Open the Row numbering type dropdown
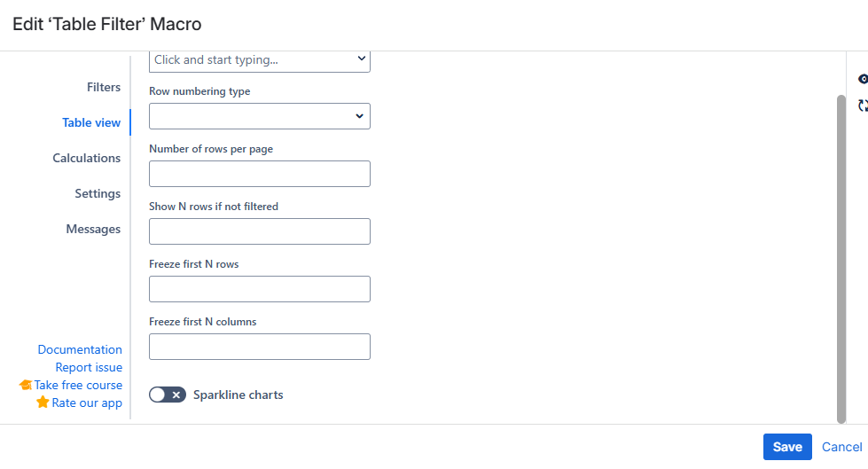This screenshot has width=868, height=469. click(x=260, y=116)
